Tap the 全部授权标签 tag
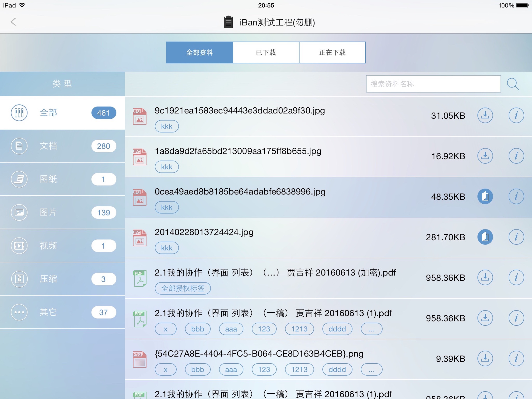This screenshot has height=399, width=532. pyautogui.click(x=183, y=288)
